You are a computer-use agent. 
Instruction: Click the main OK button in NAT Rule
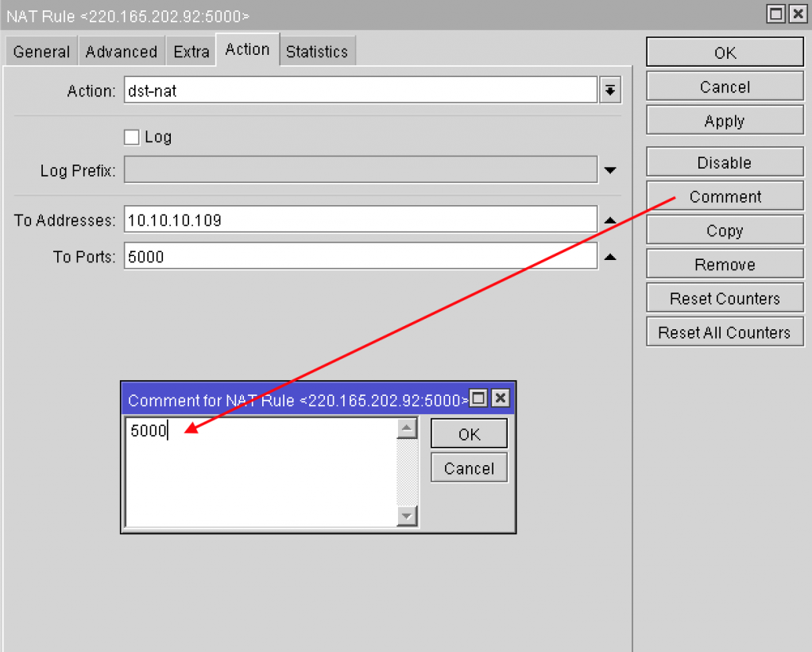click(x=725, y=52)
